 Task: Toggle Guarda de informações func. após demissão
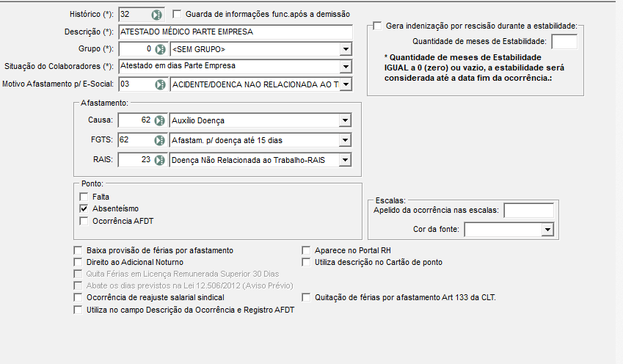click(177, 14)
